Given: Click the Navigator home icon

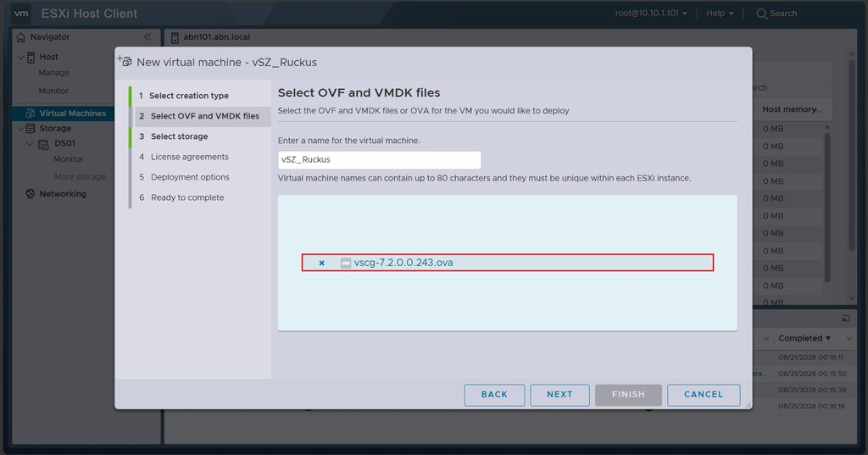Looking at the screenshot, I should pos(21,37).
